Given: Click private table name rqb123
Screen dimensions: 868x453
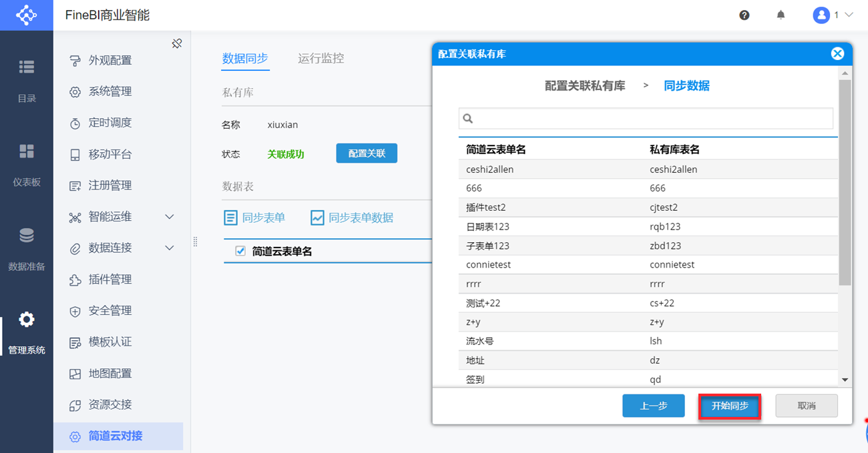Looking at the screenshot, I should tap(665, 226).
